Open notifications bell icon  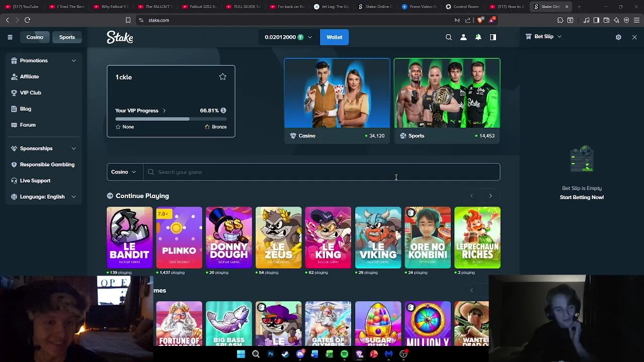pos(478,37)
